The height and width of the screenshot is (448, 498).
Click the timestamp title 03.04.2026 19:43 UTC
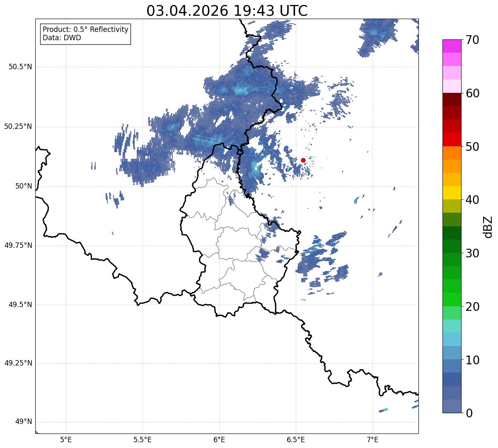(227, 10)
